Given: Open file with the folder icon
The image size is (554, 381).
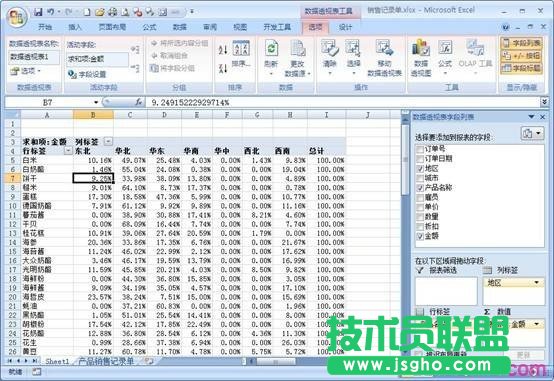Looking at the screenshot, I should pyautogui.click(x=100, y=12).
